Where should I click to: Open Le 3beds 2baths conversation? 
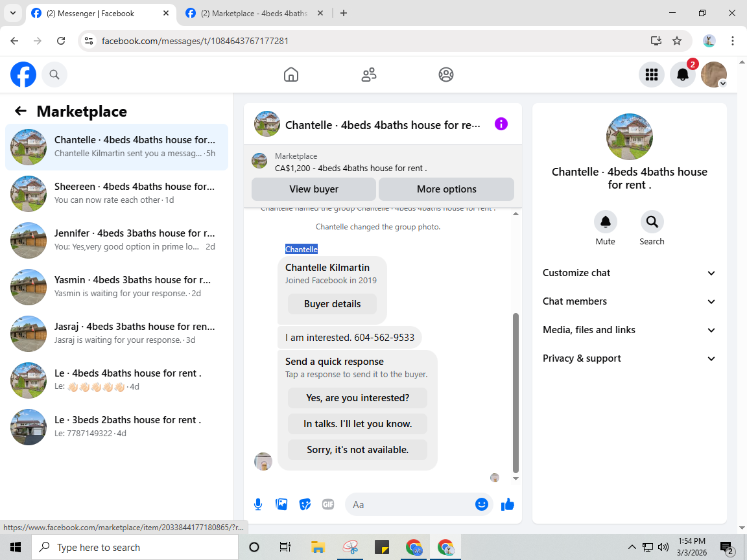tap(117, 426)
